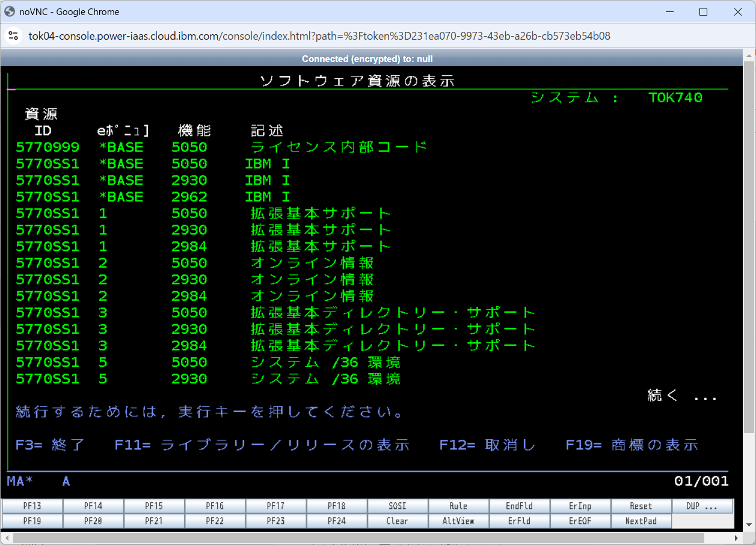Click the 記述 column header

[x=267, y=131]
